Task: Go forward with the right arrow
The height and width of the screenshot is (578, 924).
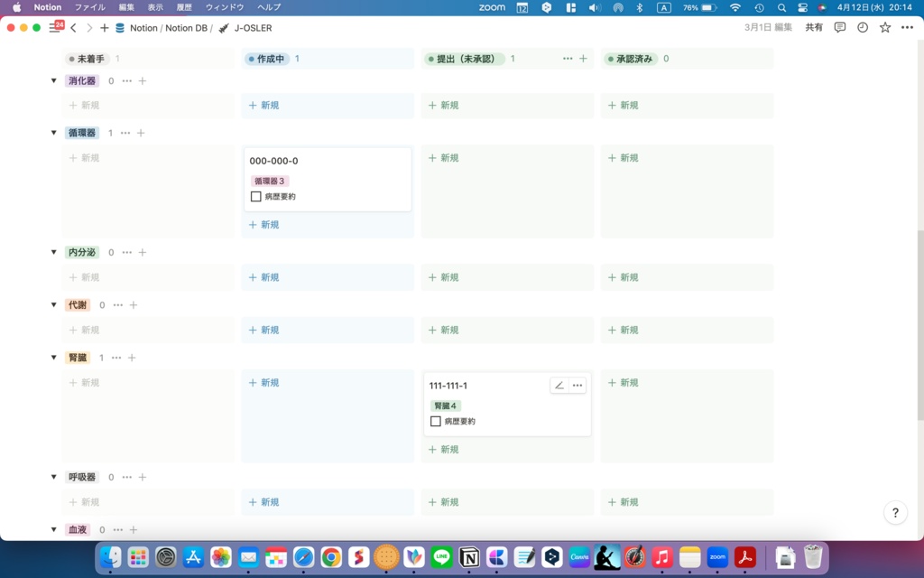Action: pos(89,28)
